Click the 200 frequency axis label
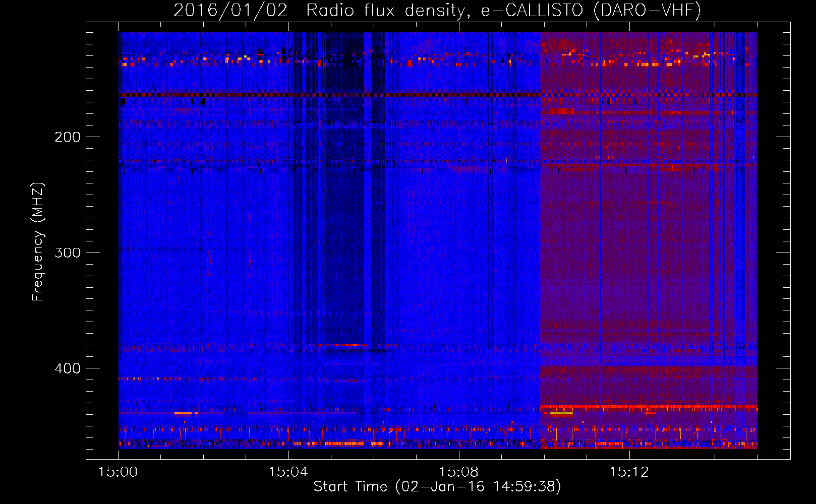The image size is (816, 504). tap(68, 137)
